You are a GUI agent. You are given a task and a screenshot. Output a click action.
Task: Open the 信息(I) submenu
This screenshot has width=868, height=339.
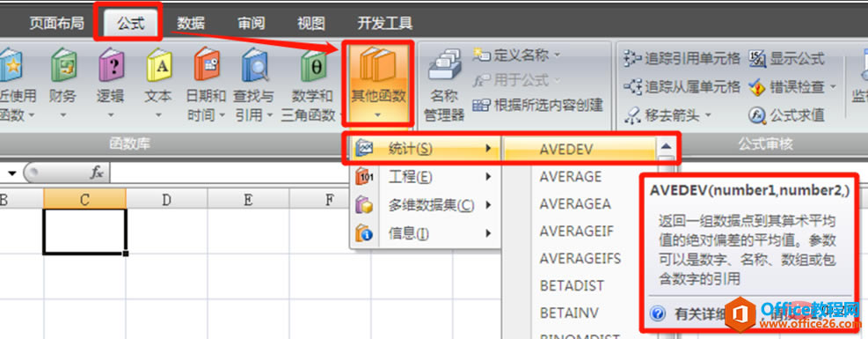(x=424, y=233)
